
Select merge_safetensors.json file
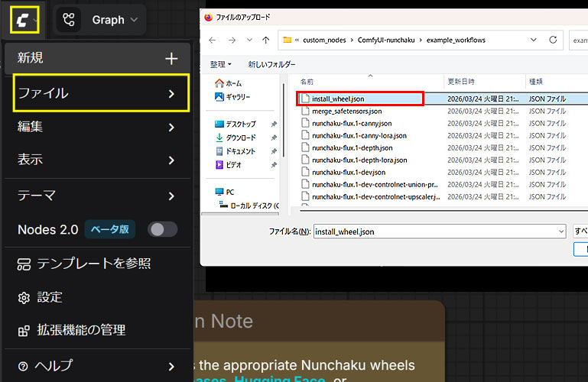pos(346,111)
